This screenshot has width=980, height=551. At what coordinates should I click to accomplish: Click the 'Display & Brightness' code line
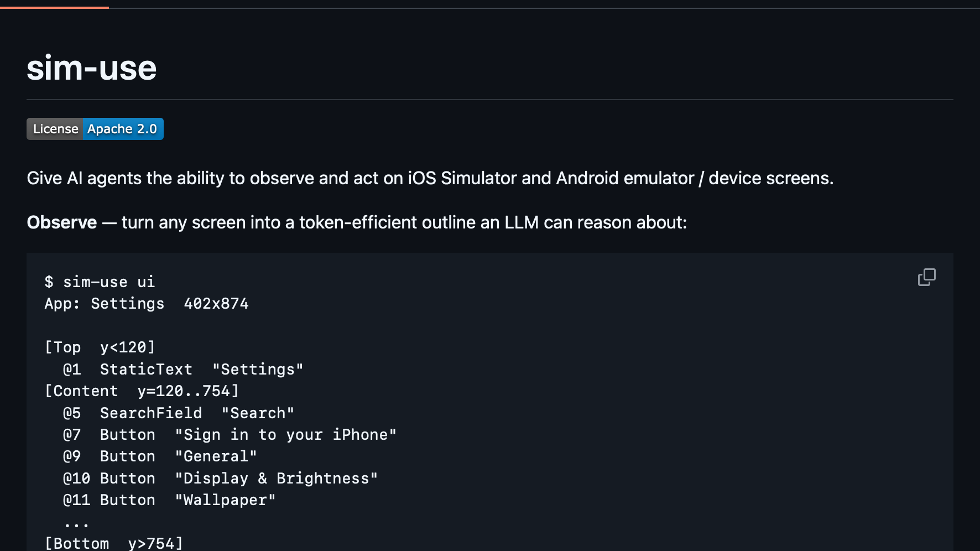tap(220, 479)
